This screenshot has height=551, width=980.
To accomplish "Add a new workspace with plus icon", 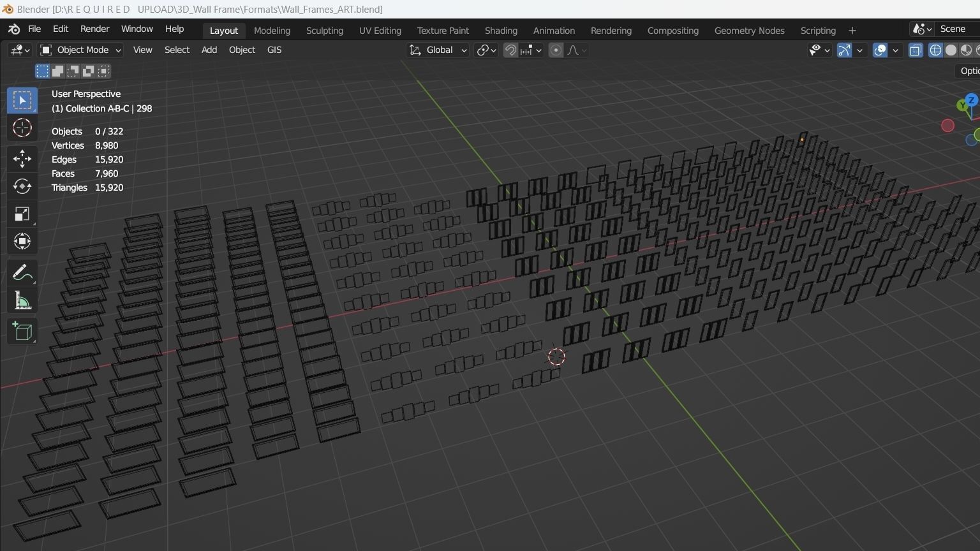I will point(852,31).
